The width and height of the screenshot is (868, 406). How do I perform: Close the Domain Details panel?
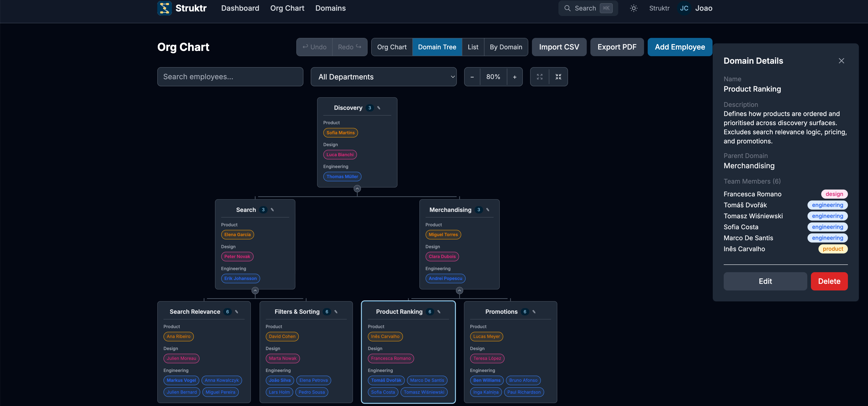841,61
